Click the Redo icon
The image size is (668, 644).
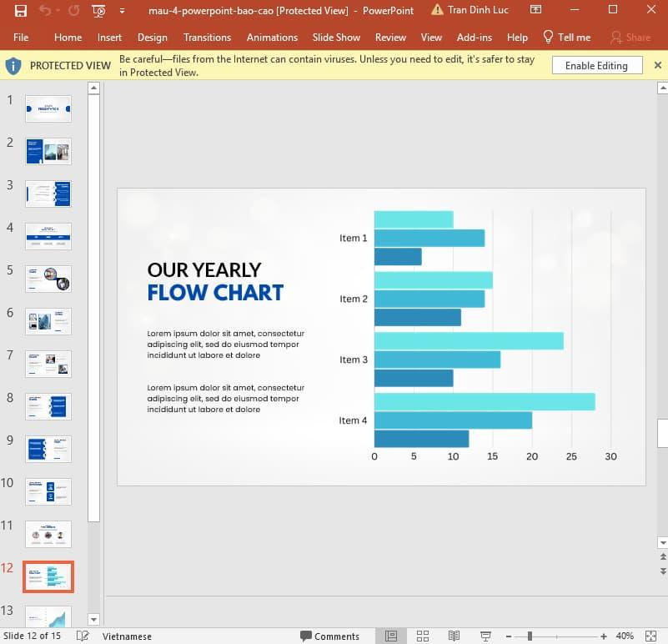pyautogui.click(x=73, y=10)
